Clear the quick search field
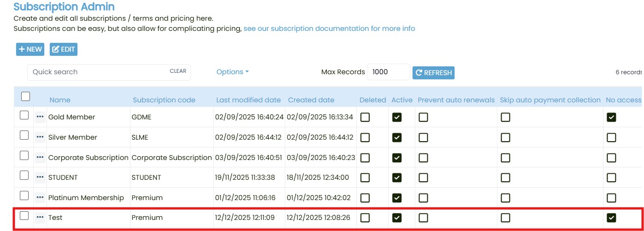Image resolution: width=644 pixels, height=231 pixels. tap(178, 71)
